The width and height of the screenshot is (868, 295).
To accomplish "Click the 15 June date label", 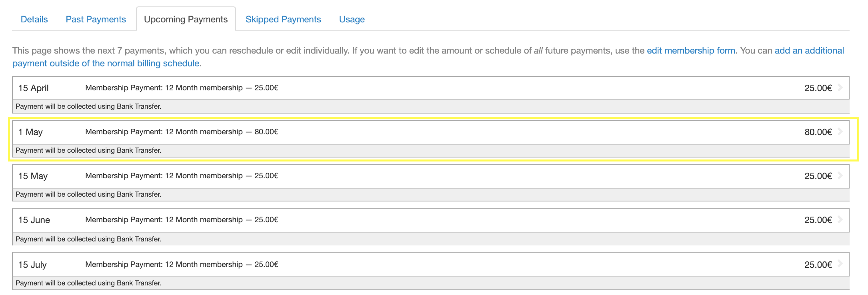I will pos(34,220).
